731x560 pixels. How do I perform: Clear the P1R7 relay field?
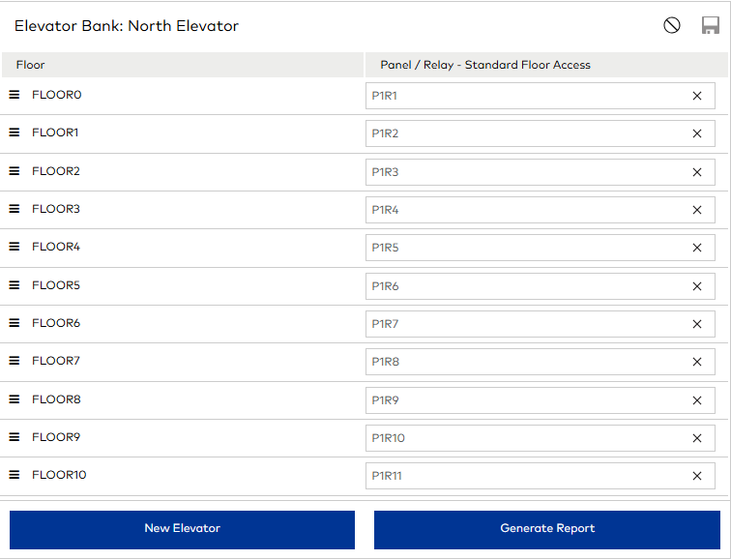(697, 324)
